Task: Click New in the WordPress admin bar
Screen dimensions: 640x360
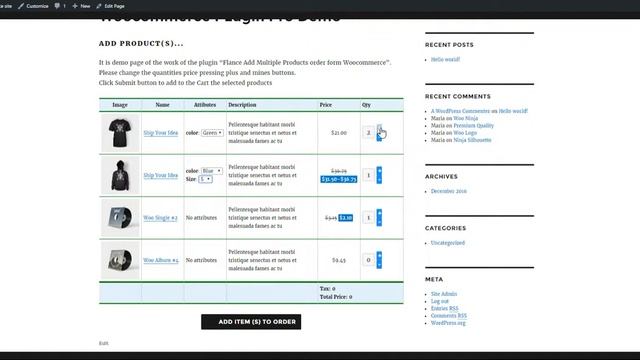Action: tap(81, 6)
